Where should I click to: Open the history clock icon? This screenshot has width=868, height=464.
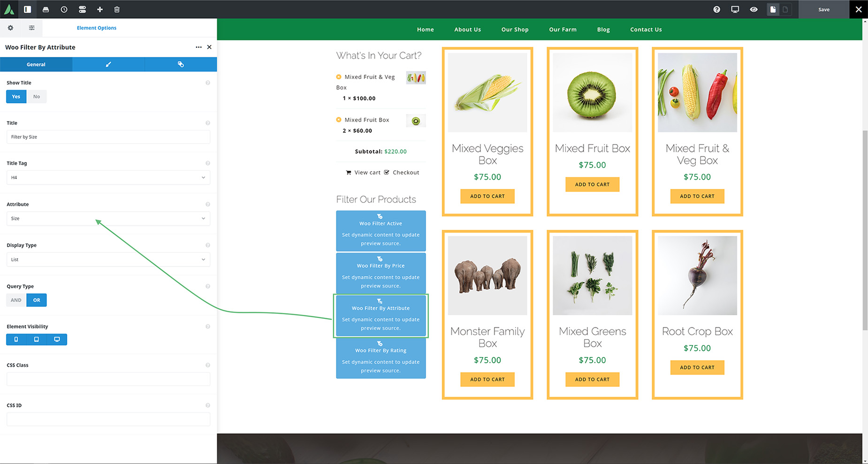tap(64, 9)
